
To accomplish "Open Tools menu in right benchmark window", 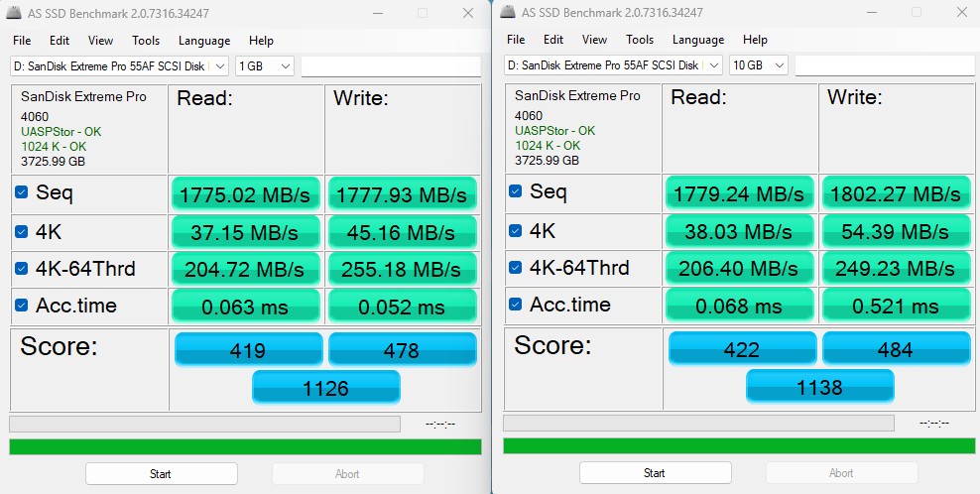I will [640, 40].
